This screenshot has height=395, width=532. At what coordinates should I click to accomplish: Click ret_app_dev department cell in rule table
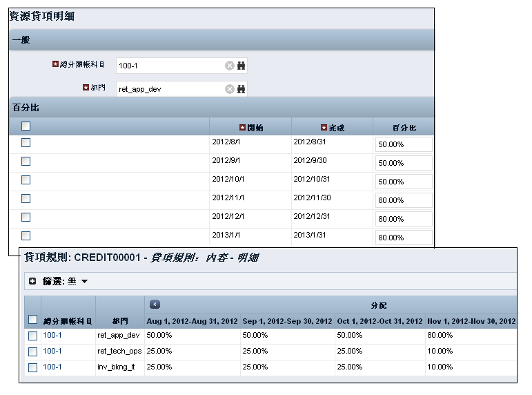(119, 335)
